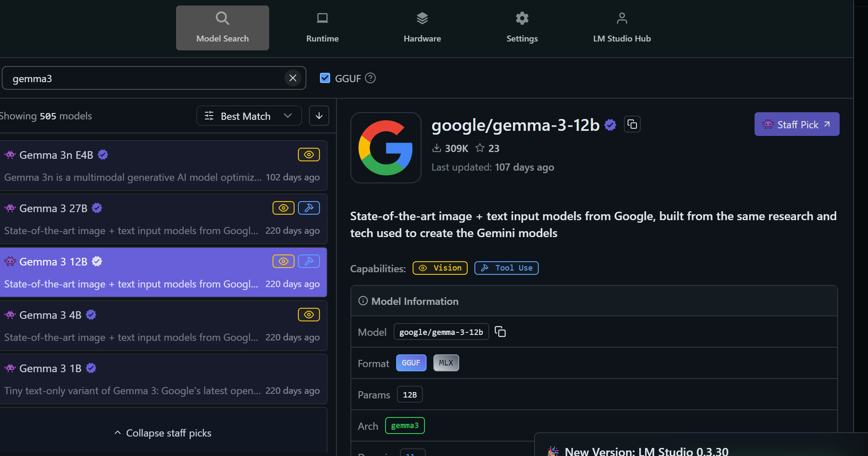Copy model name next to google/gemma-3-12b title
Image resolution: width=868 pixels, height=456 pixels.
tap(632, 124)
